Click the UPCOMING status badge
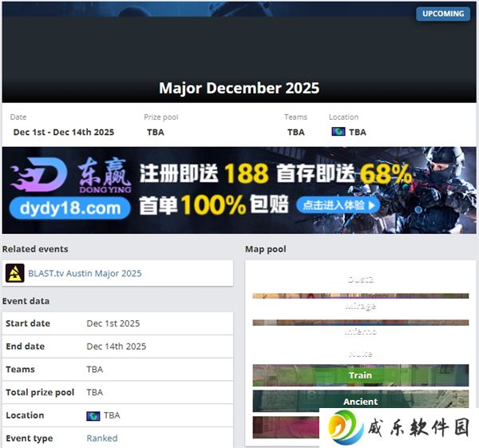Screen dimensions: 479x448 442,14
